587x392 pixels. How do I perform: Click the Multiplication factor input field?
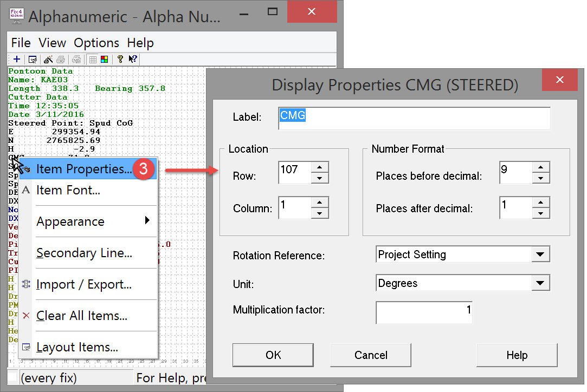pyautogui.click(x=423, y=312)
